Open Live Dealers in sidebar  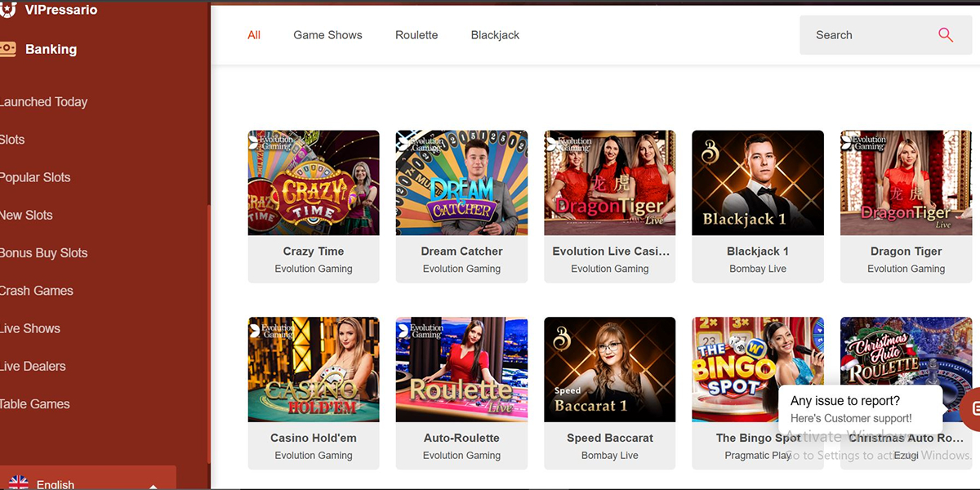(33, 366)
